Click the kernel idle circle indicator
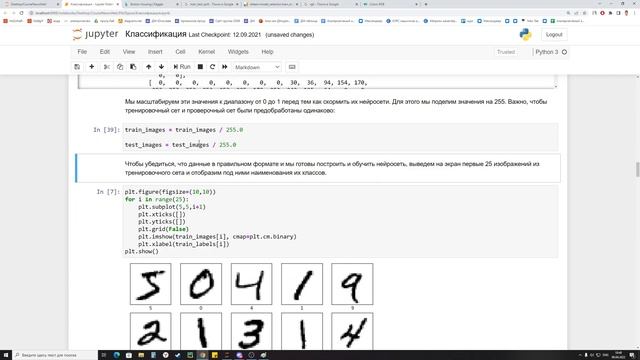 (x=564, y=52)
